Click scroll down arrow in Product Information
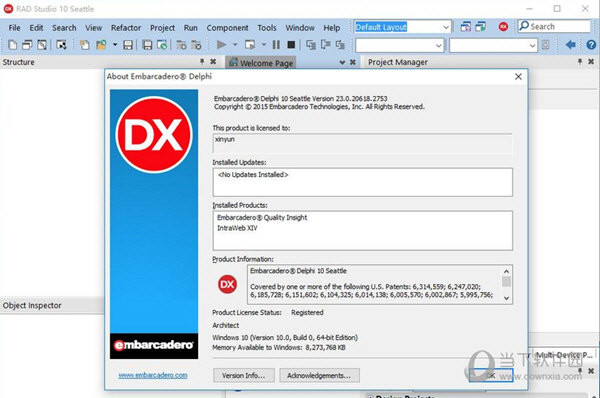This screenshot has width=600, height=398. pos(506,298)
